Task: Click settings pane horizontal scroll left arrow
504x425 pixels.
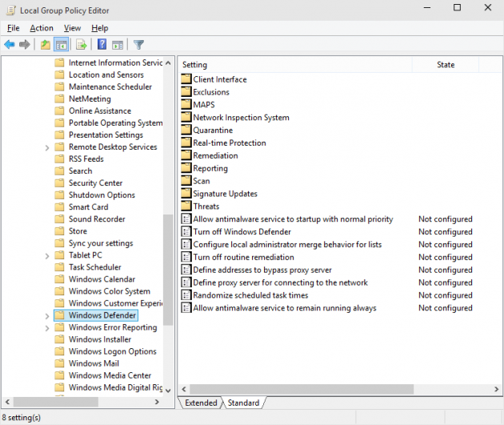Action: point(184,389)
